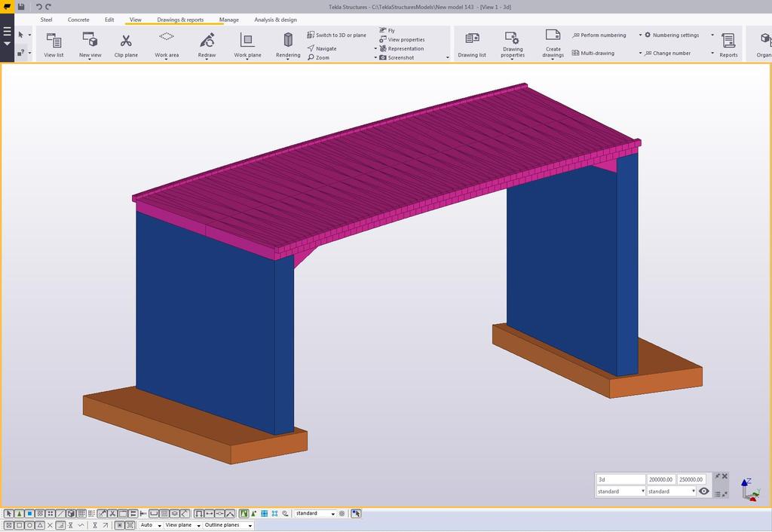Click the list icon in view properties panel
This screenshot has width=772, height=532.
(x=718, y=494)
